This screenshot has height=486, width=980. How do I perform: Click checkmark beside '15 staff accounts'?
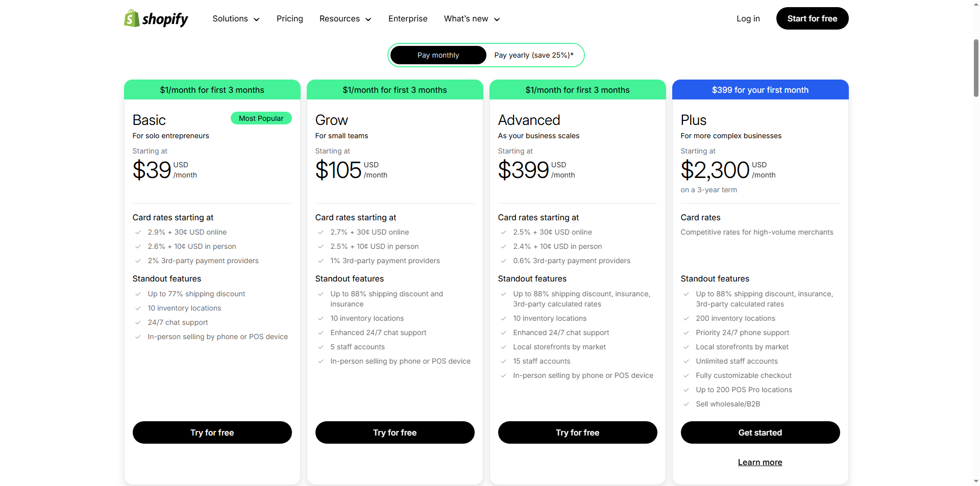point(503,362)
